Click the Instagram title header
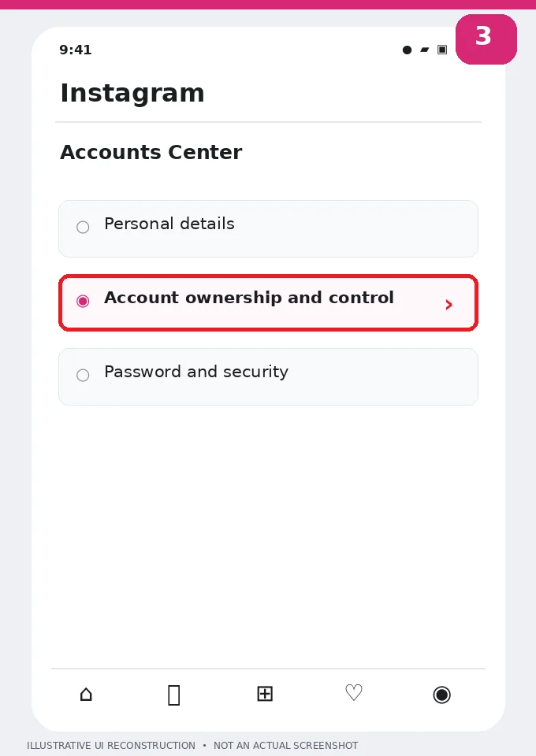536x756 pixels. (x=132, y=93)
